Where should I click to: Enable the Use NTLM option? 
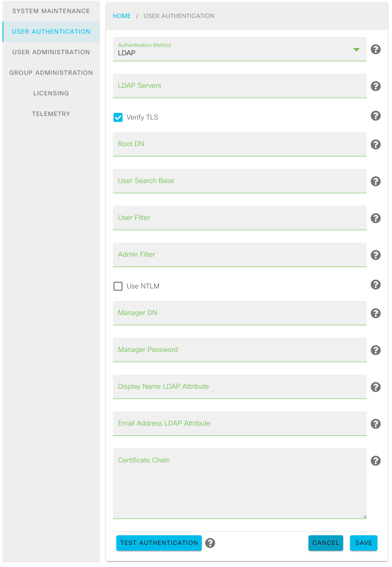[x=118, y=286]
